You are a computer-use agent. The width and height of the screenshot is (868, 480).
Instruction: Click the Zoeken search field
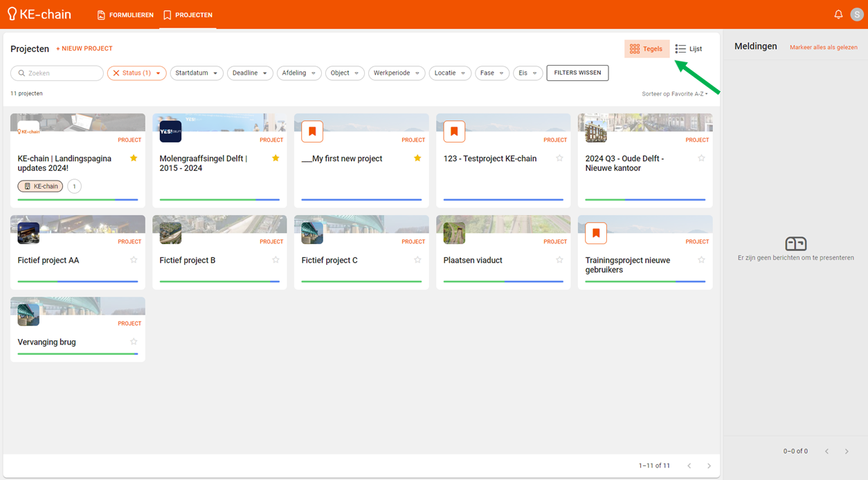pyautogui.click(x=58, y=73)
